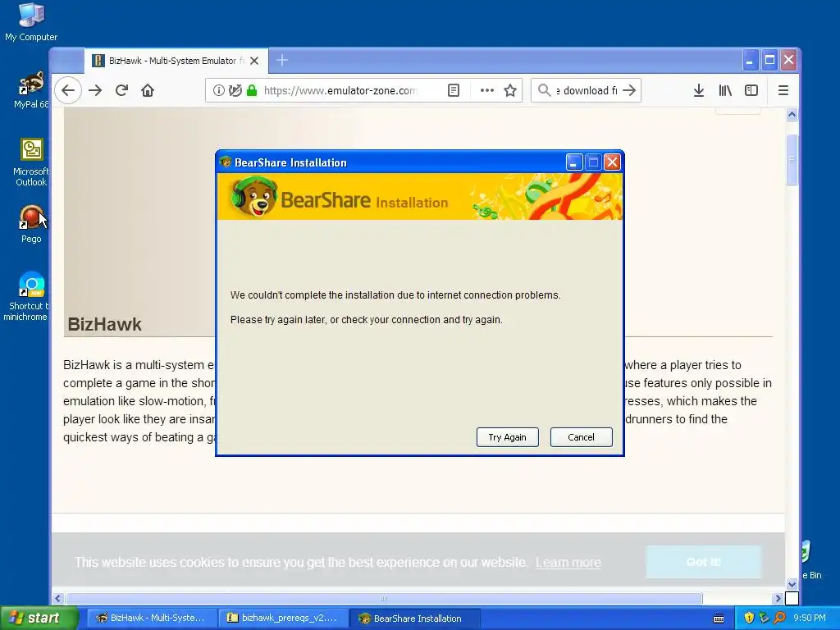This screenshot has width=840, height=630.
Task: Reload the current browser page
Action: coord(121,90)
